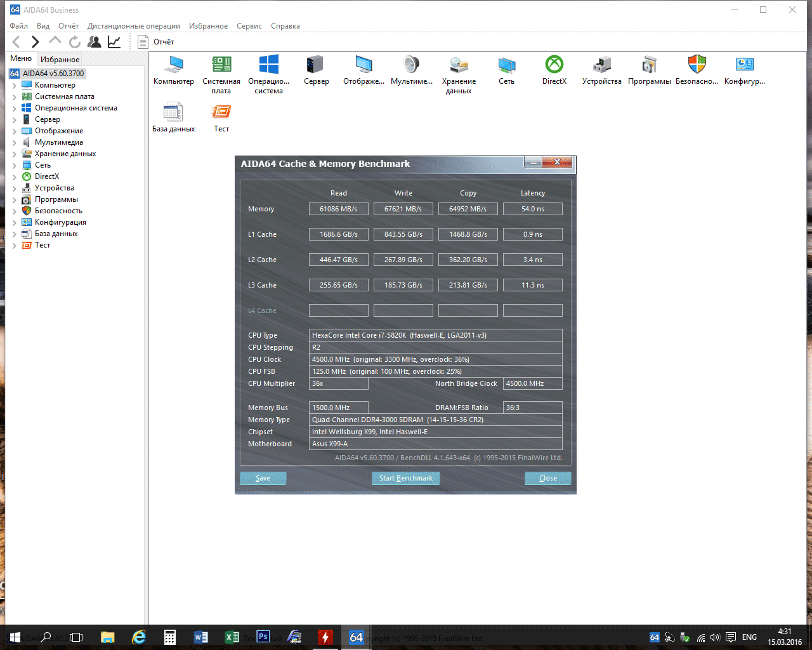
Task: Switch to the Меню tab in the sidebar
Action: point(21,58)
